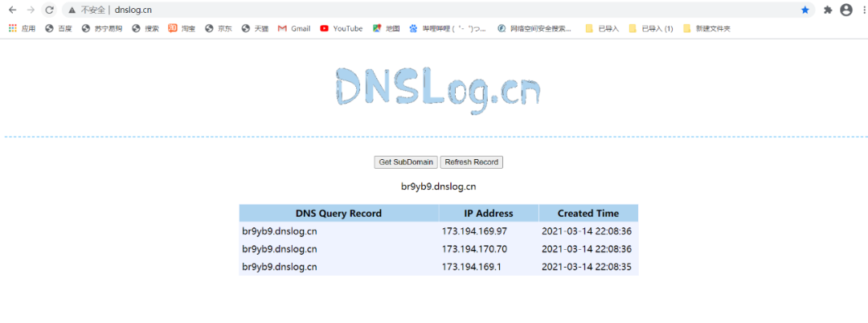Open the extensions puzzle-piece icon
The height and width of the screenshot is (323, 868).
point(828,10)
